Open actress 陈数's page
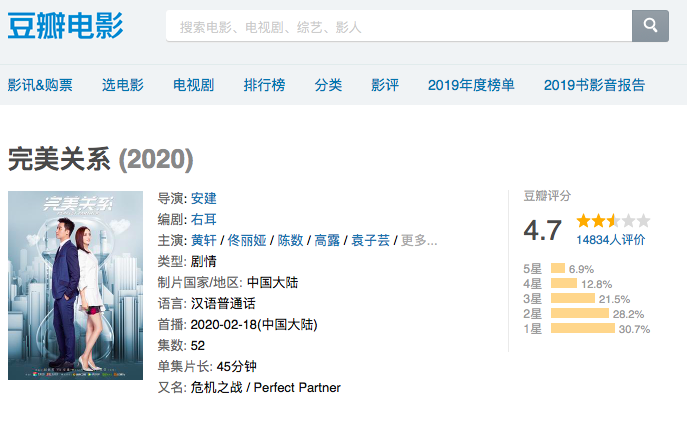687x426 pixels. (290, 240)
